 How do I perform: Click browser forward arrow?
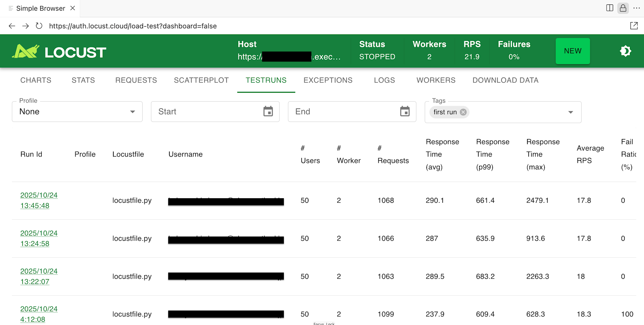[25, 26]
